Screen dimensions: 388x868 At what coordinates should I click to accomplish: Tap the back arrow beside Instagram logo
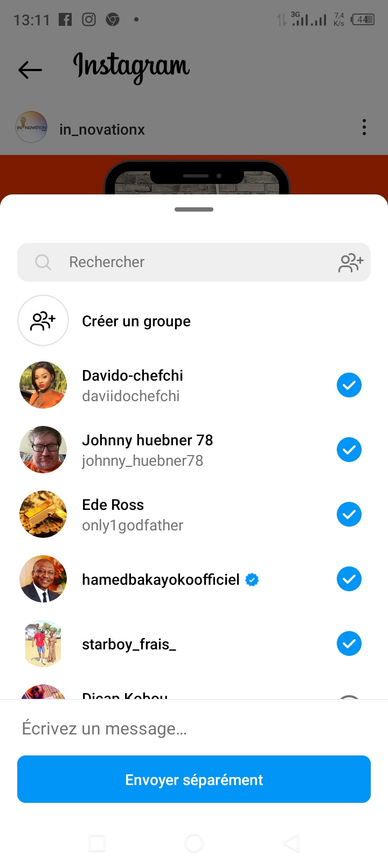click(30, 69)
